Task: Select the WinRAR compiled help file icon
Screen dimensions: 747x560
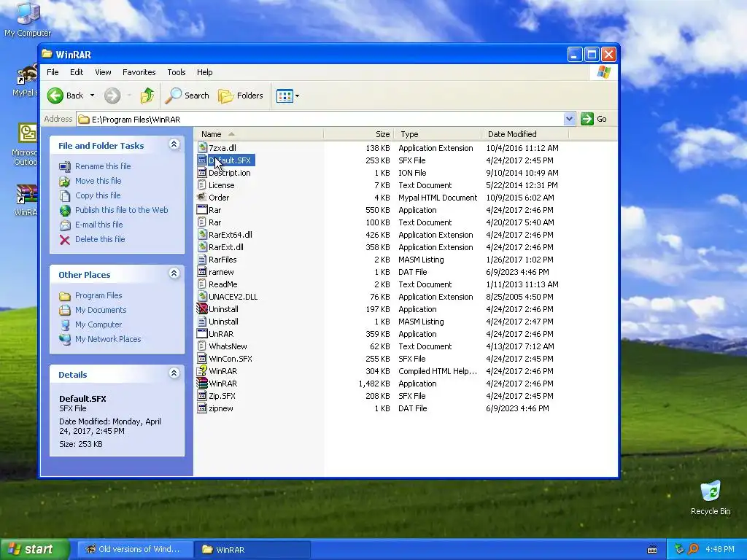Action: (x=202, y=371)
